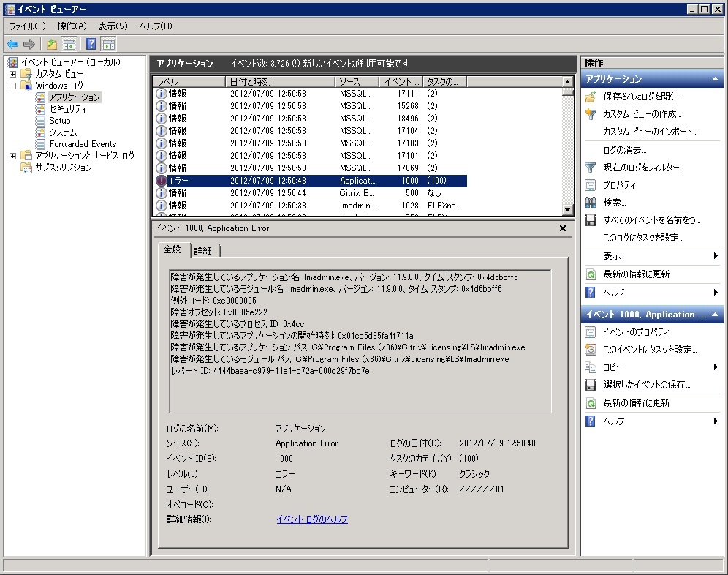
Task: Collapse the Windows ログ tree node
Action: click(12, 86)
